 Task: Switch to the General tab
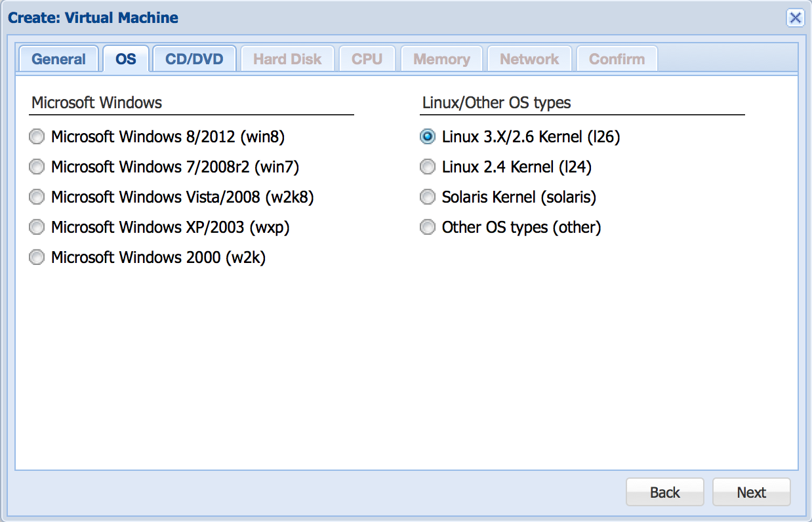tap(58, 59)
